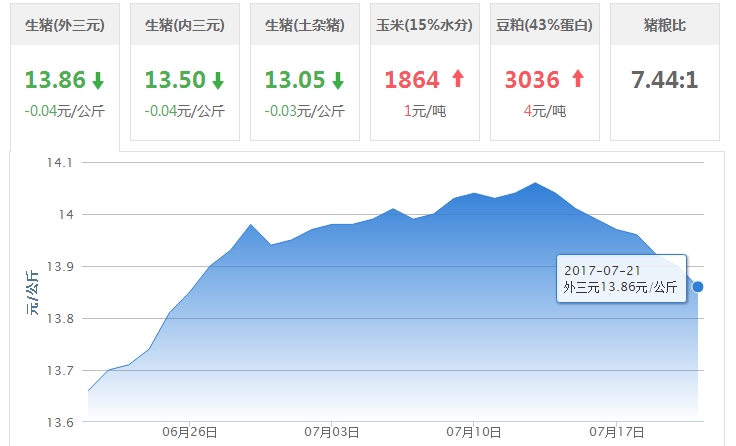Click the 元/公斤 y-axis title
736x446 pixels.
pyautogui.click(x=32, y=292)
